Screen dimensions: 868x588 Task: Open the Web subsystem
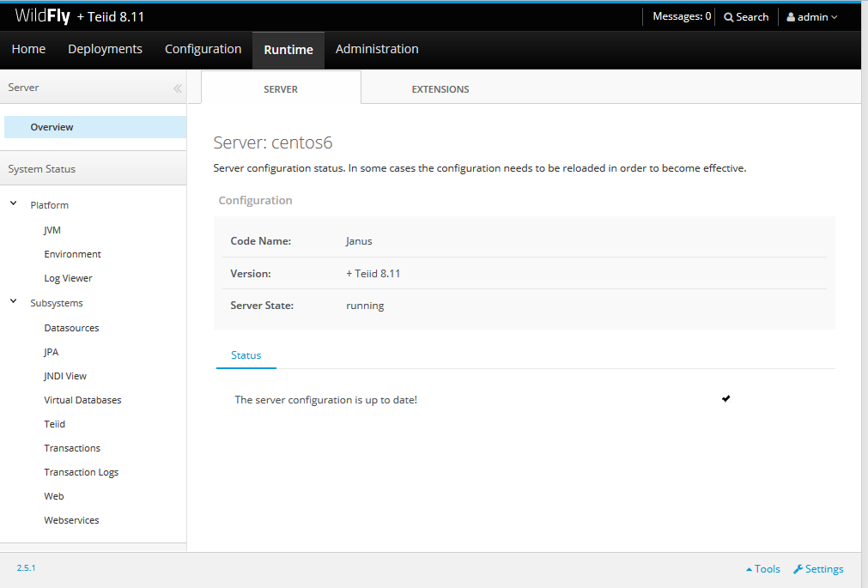pos(54,496)
